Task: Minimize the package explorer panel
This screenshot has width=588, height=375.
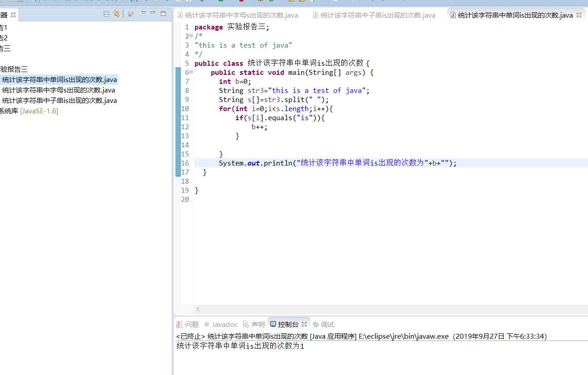Action: (153, 13)
